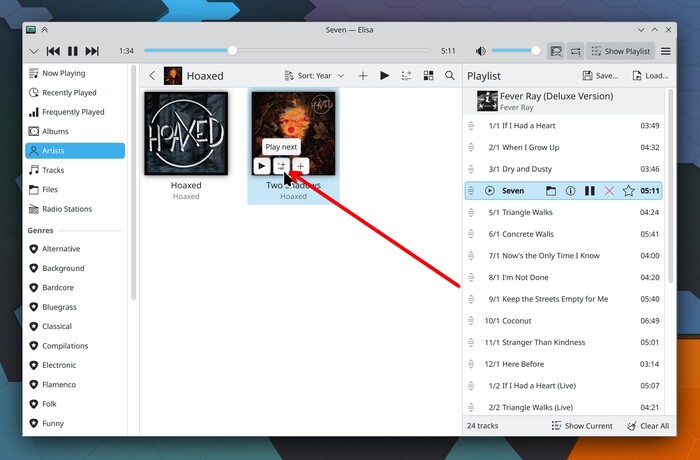Screen dimensions: 700x460
Task: Toggle favorite star on Seven
Action: 629,191
